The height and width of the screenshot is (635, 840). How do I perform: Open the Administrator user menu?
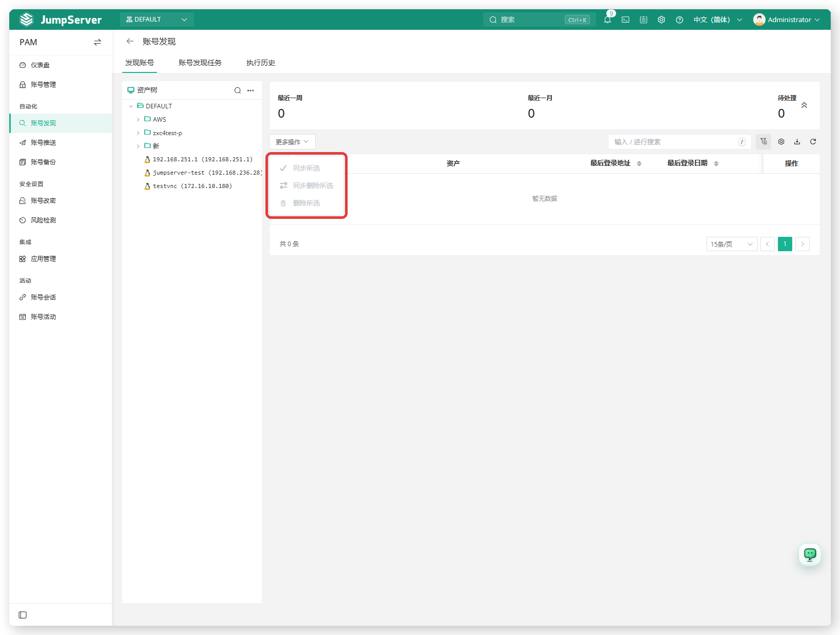pos(786,20)
